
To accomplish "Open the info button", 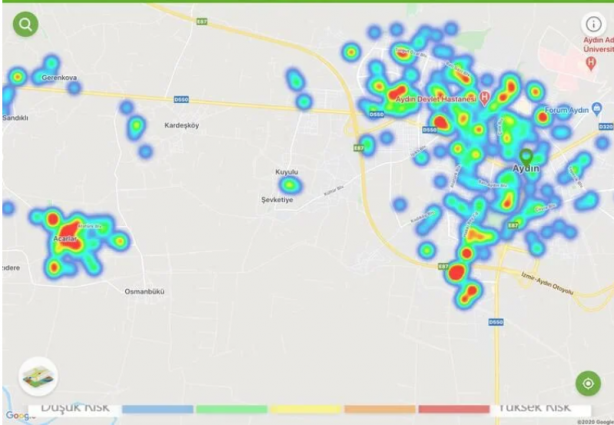I will (x=594, y=24).
